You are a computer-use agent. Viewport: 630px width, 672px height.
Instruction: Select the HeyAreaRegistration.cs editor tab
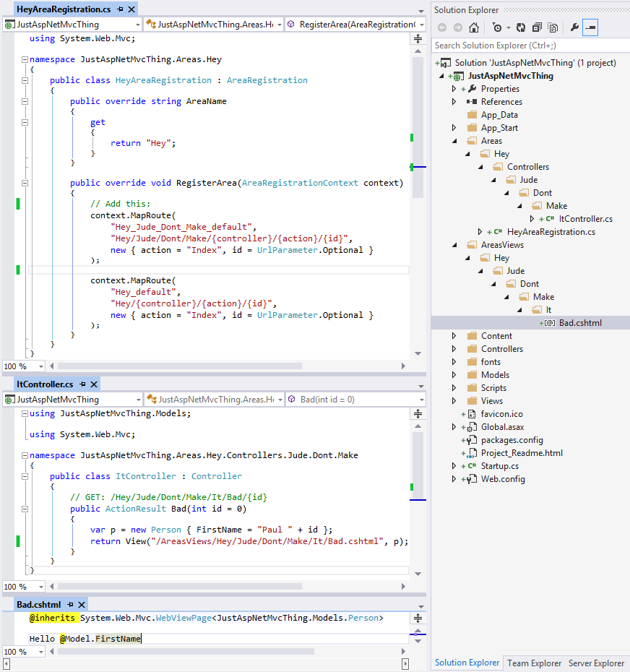tap(64, 9)
